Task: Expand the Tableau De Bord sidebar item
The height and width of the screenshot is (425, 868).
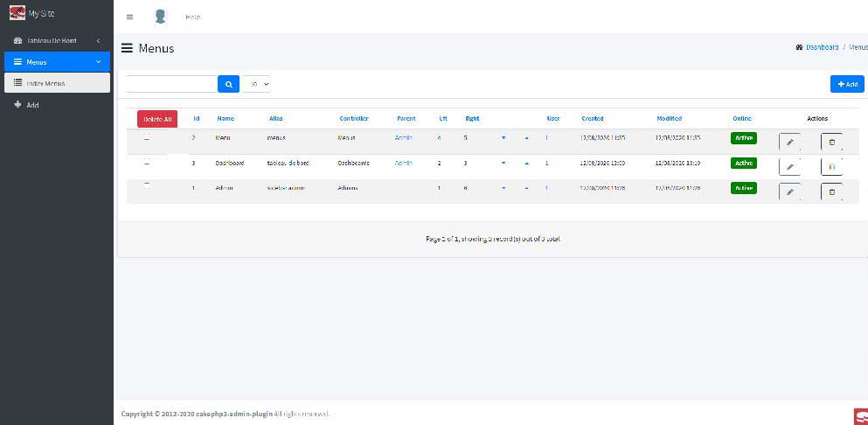Action: point(57,41)
